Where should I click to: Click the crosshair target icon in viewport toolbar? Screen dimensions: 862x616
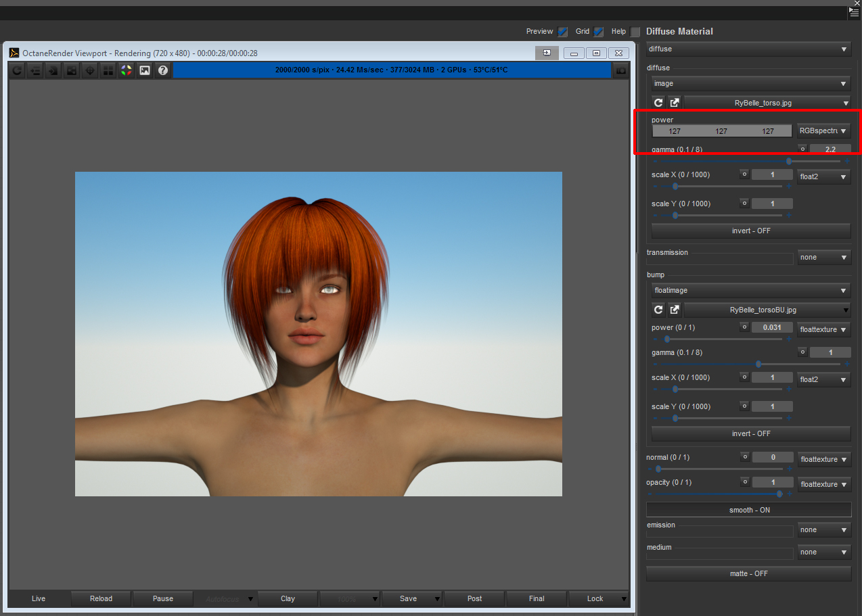coord(89,70)
